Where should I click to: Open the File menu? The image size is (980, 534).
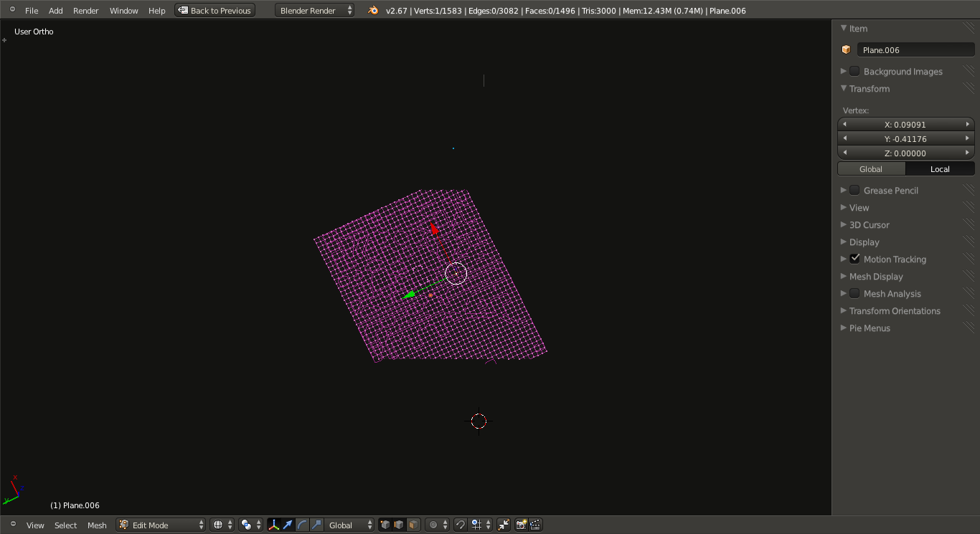tap(32, 10)
